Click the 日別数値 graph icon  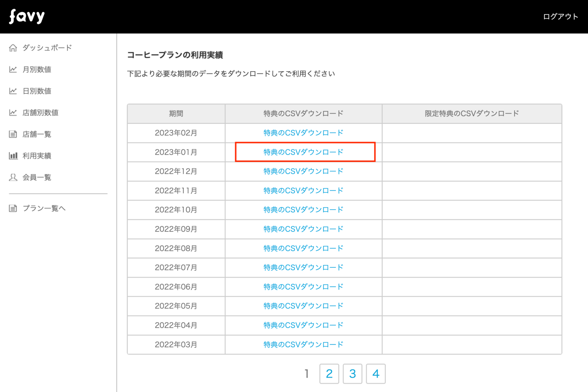[13, 91]
